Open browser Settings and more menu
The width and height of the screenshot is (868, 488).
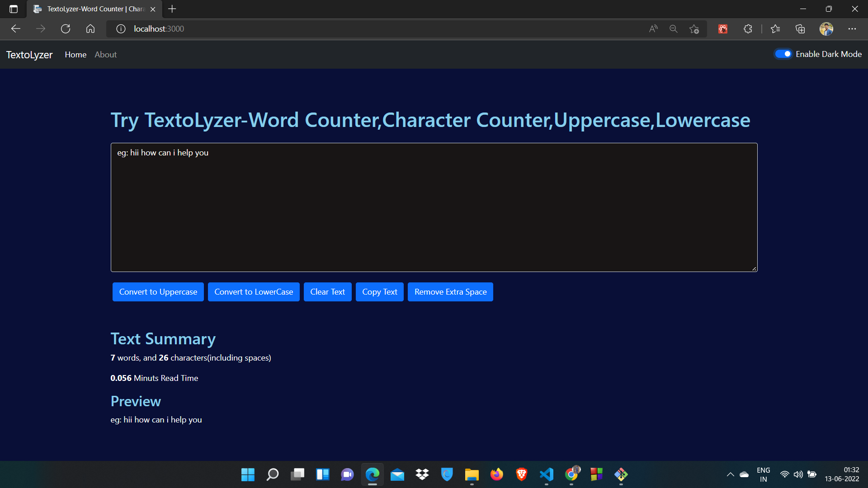852,29
